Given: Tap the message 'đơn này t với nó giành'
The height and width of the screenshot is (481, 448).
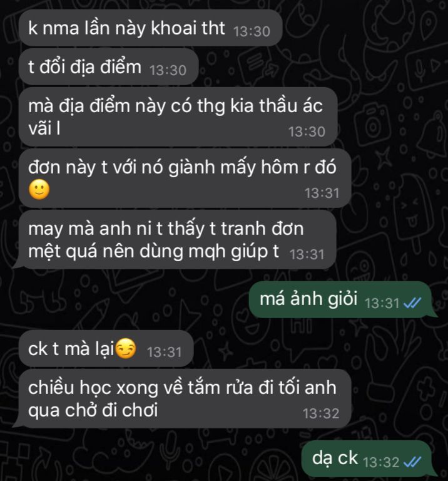Looking at the screenshot, I should [185, 178].
